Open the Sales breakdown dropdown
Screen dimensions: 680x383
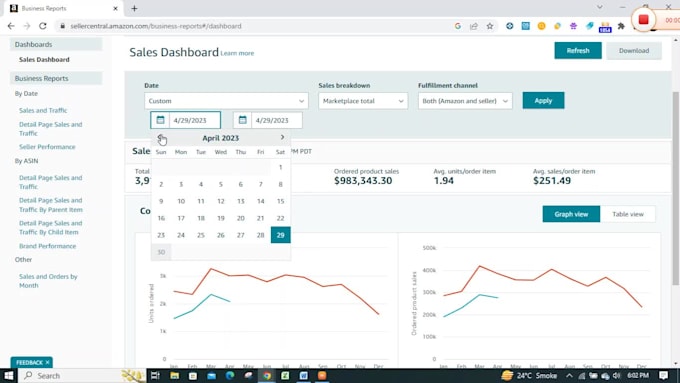363,101
